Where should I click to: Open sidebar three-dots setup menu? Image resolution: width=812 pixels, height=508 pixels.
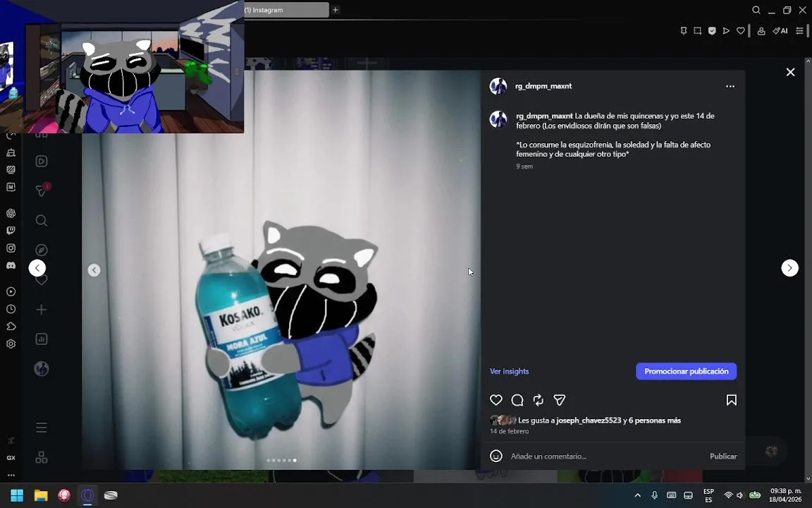(x=11, y=475)
